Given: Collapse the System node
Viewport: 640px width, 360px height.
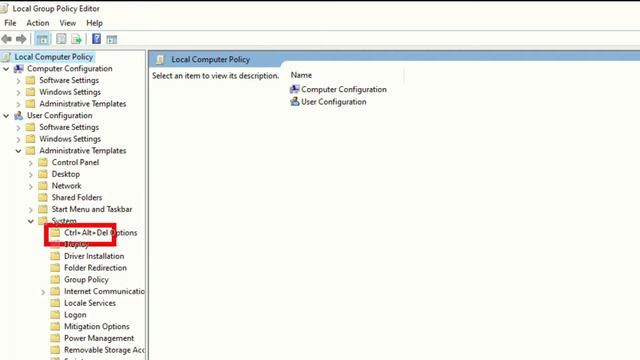Looking at the screenshot, I should pyautogui.click(x=31, y=221).
